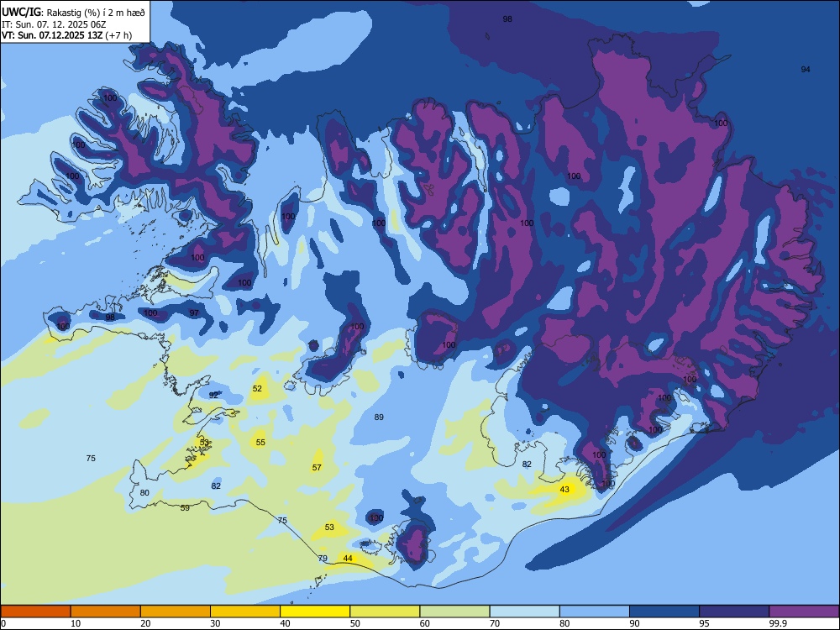Pick the pale green 60–70 legend swatch
The image size is (840, 630).
click(x=454, y=612)
